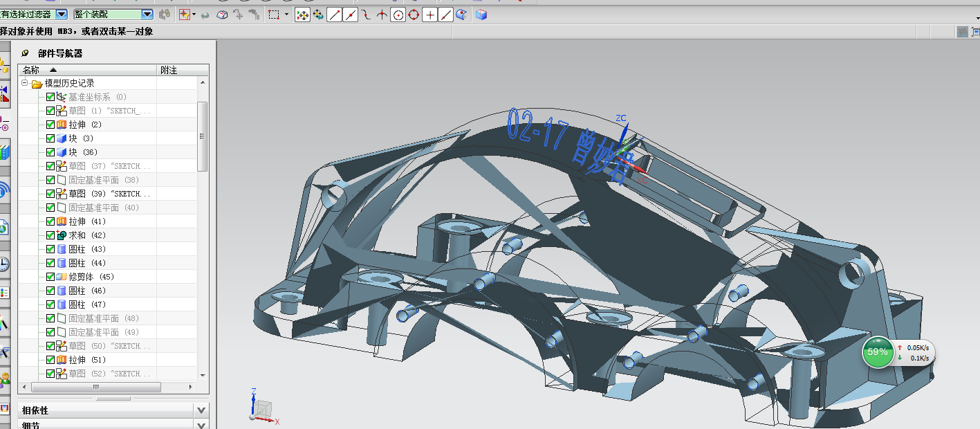
Task: Click the snap to quadrant point icon
Action: (414, 15)
